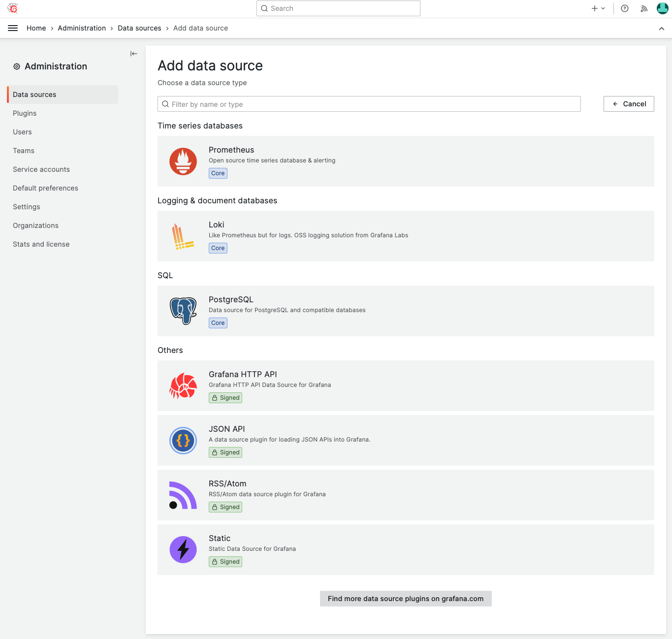Image resolution: width=672 pixels, height=639 pixels.
Task: Click the JSON API braces icon
Action: click(183, 441)
